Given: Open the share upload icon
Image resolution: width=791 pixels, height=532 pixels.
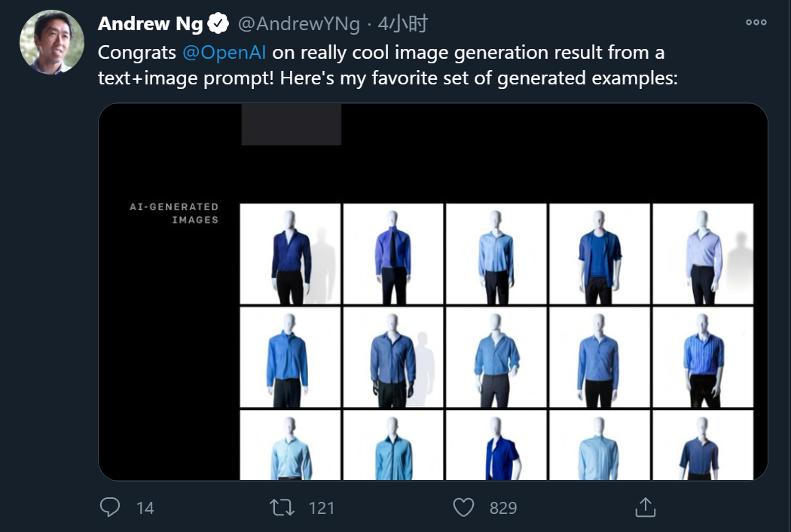Looking at the screenshot, I should click(644, 507).
